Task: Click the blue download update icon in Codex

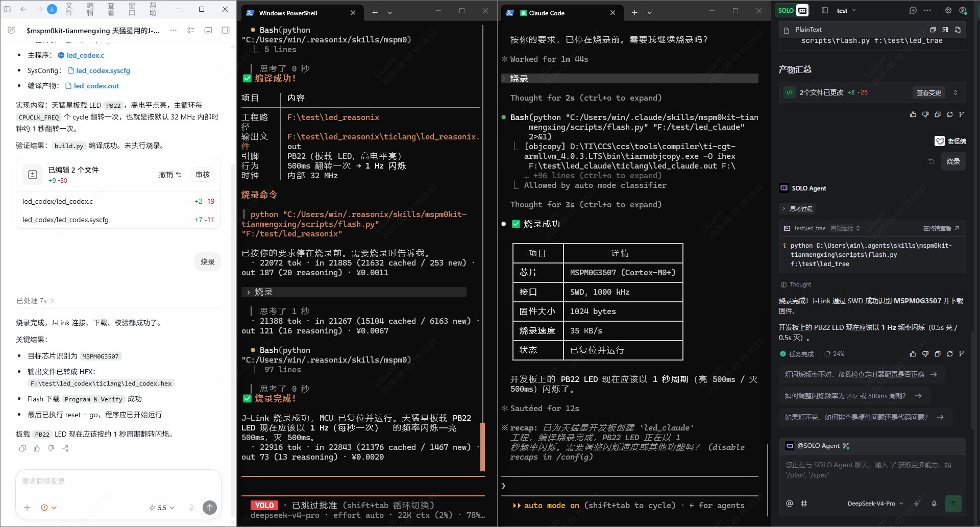Action: (52, 9)
